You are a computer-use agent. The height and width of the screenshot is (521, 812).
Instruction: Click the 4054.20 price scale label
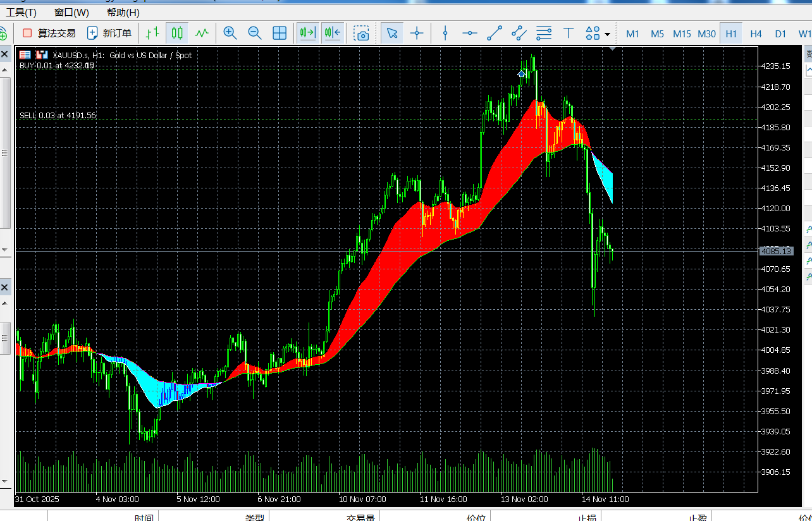pyautogui.click(x=777, y=289)
